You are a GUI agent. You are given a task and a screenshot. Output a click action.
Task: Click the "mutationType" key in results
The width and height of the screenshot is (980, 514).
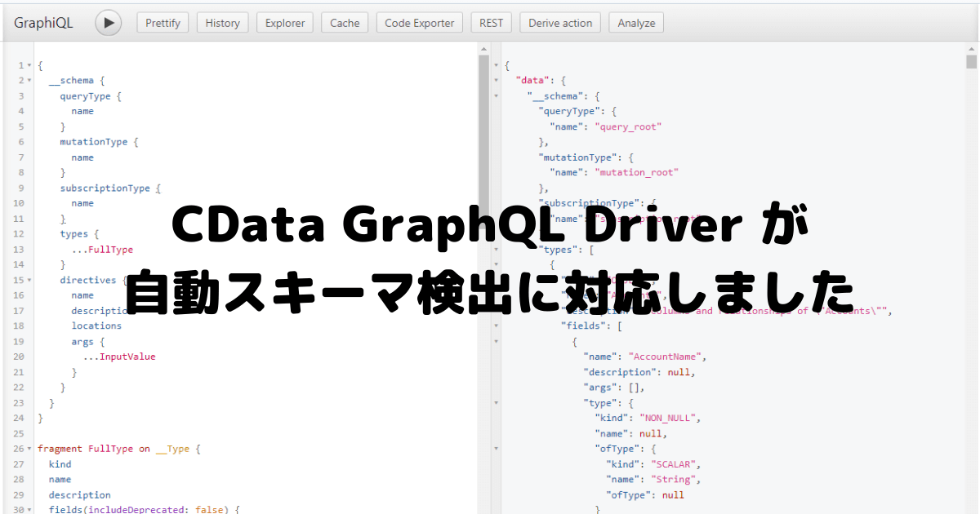point(578,157)
